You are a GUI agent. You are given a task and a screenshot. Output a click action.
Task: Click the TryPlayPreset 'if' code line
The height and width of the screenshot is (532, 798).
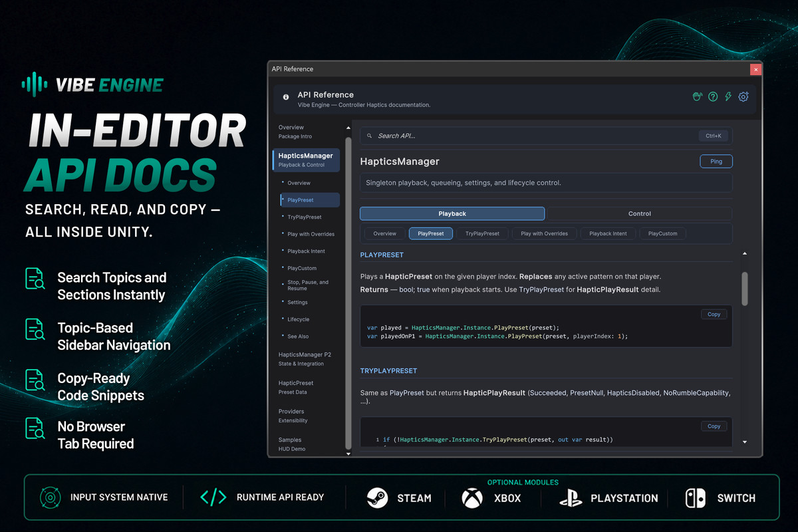pyautogui.click(x=498, y=440)
